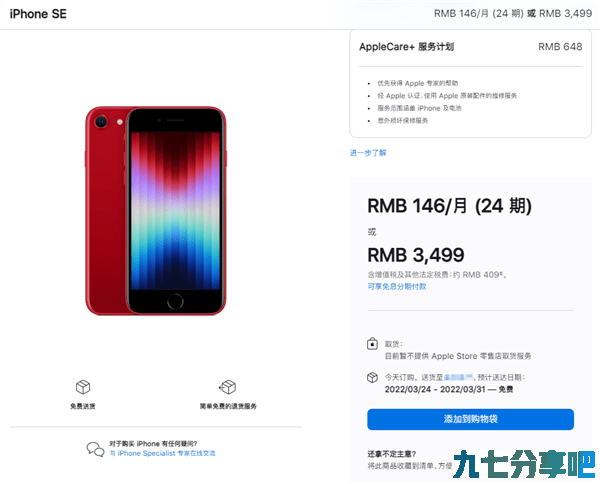The image size is (600, 484).
Task: Chat online with an iPhone Specialist
Action: 163,453
